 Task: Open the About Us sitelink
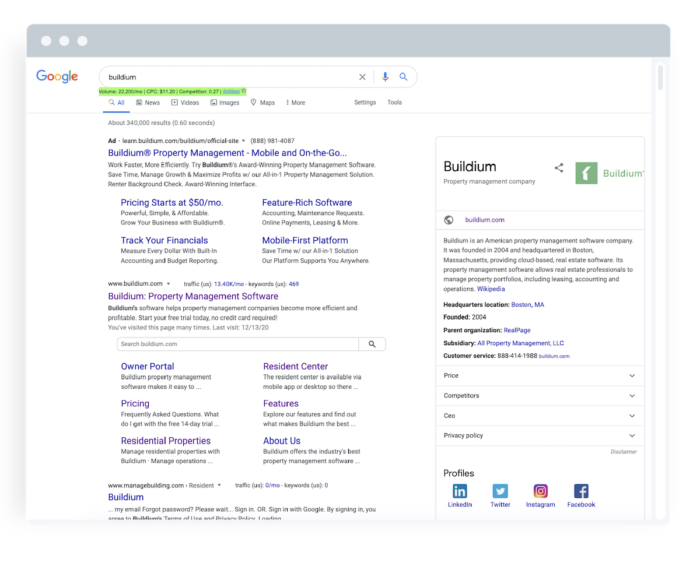282,441
